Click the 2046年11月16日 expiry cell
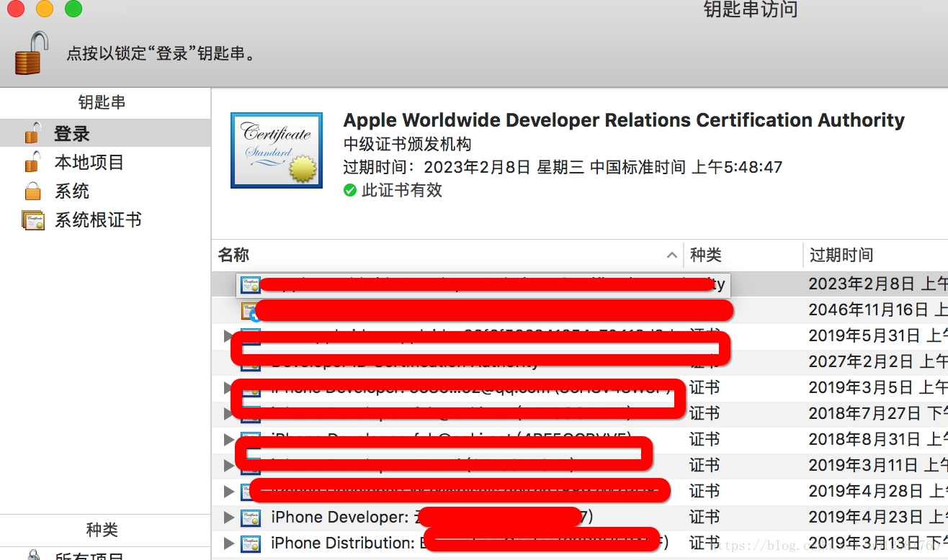Viewport: 948px width, 560px height. [877, 310]
